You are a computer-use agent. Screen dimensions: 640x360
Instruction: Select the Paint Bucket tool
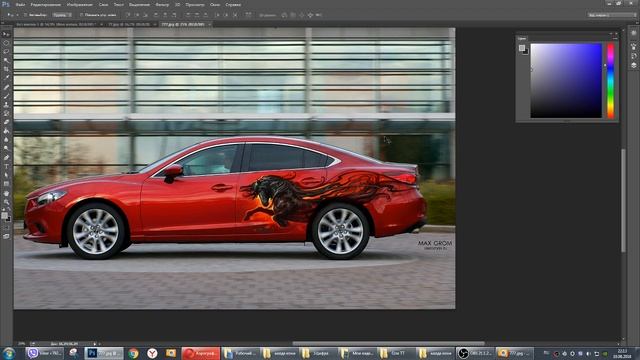[6, 131]
